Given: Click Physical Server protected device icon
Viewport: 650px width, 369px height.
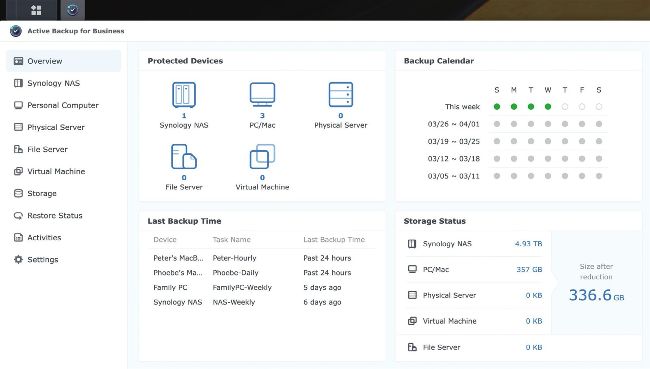Looking at the screenshot, I should click(x=340, y=95).
